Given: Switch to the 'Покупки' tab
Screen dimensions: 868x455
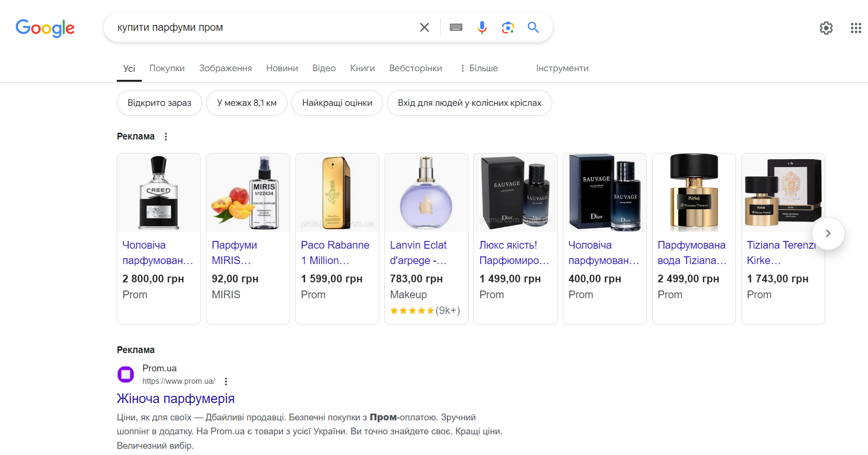Looking at the screenshot, I should coord(167,68).
